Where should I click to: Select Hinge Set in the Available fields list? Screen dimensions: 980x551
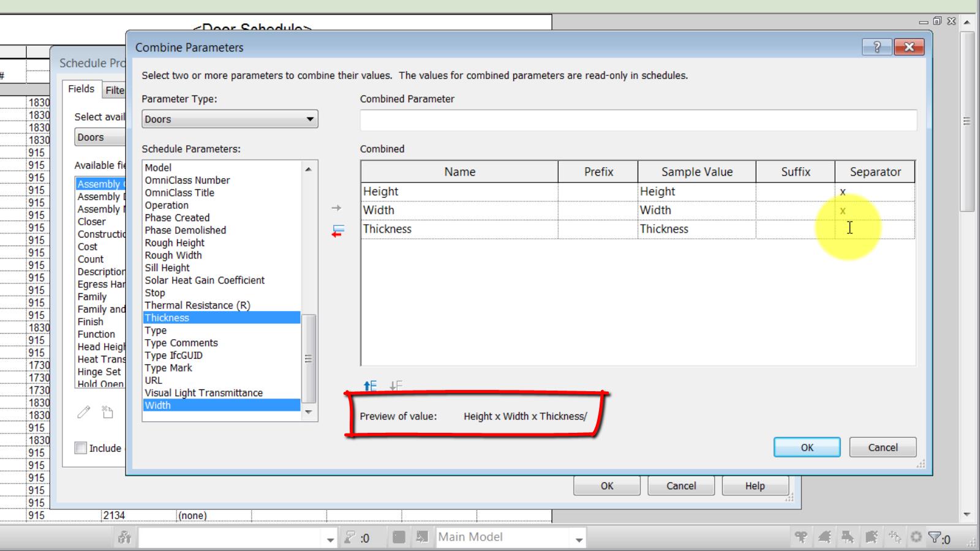click(x=99, y=372)
